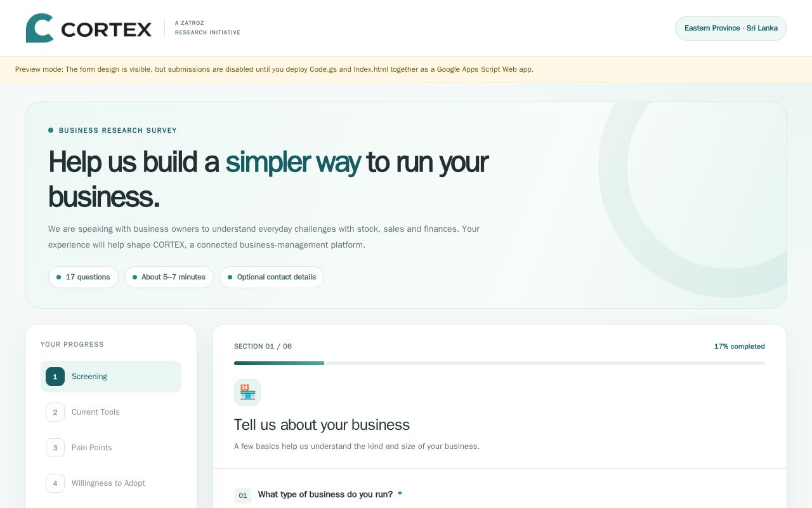The image size is (812, 508).
Task: Click the 01 question number badge
Action: click(x=243, y=495)
